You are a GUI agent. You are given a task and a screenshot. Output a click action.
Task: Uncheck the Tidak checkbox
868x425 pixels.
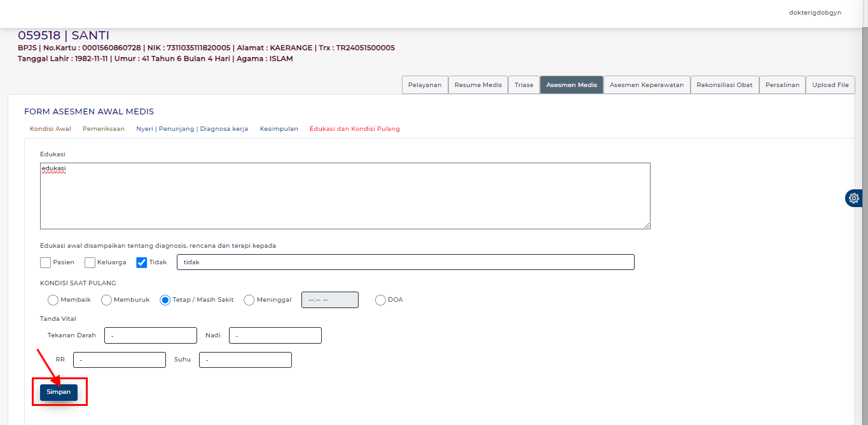142,262
